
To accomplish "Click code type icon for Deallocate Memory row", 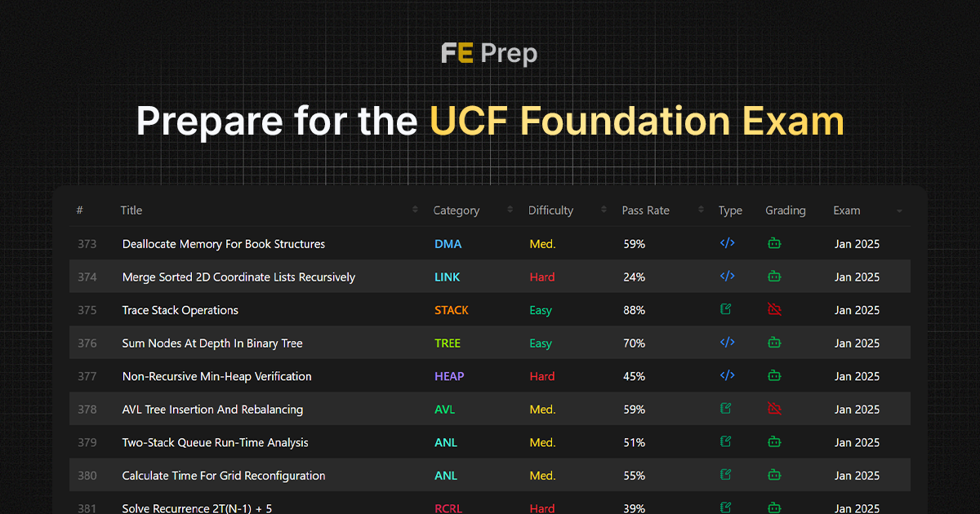I will point(727,243).
